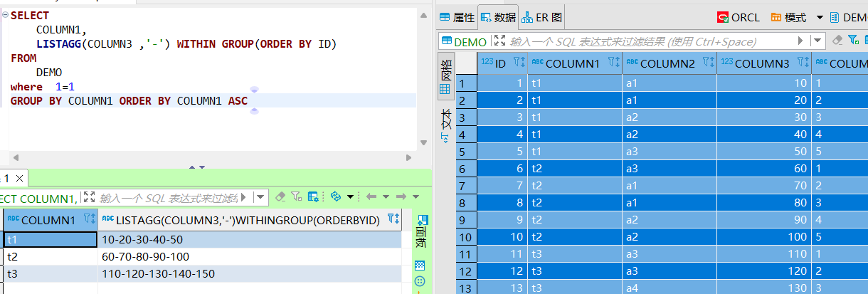
Task: Expand the DEMO filter panel icon
Action: pos(499,41)
